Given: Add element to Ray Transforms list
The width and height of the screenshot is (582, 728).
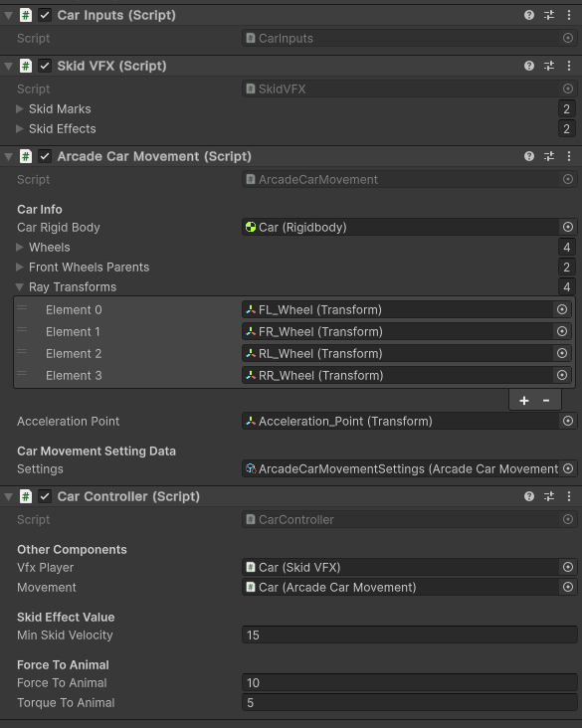Looking at the screenshot, I should [x=524, y=401].
